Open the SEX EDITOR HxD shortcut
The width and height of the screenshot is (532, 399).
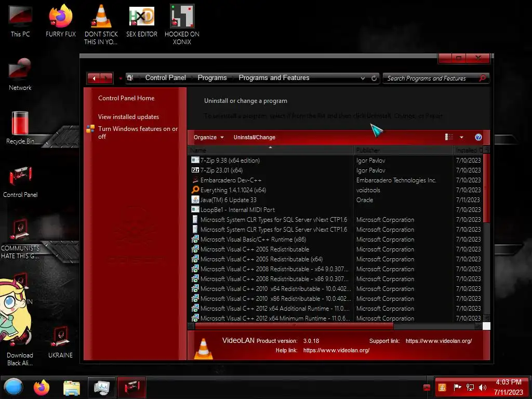pyautogui.click(x=142, y=21)
